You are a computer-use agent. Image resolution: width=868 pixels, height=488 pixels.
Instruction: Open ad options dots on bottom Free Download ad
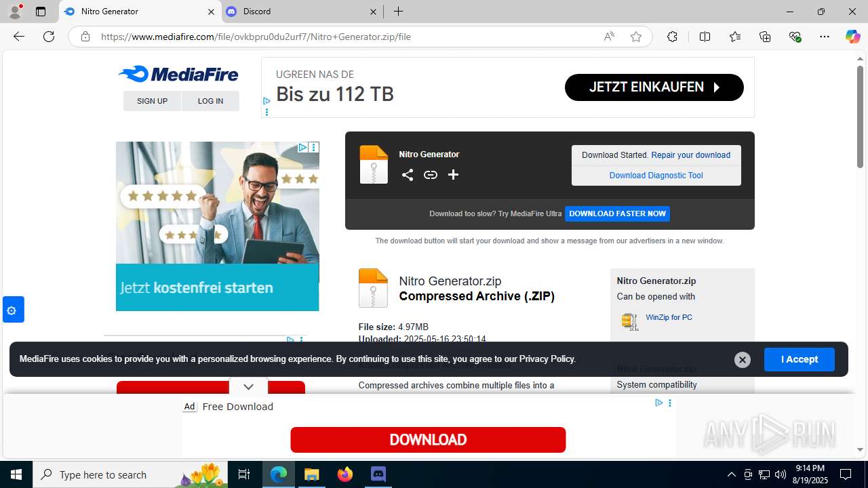[x=670, y=403]
